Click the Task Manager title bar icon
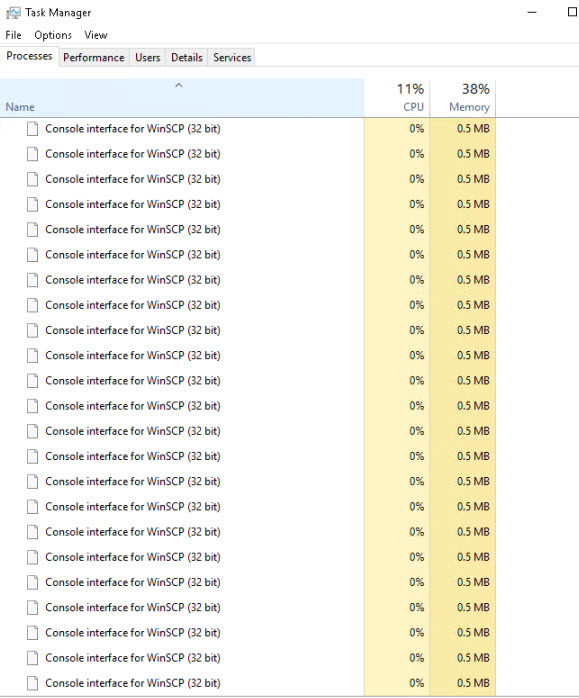Screen dimensions: 579x698 [x=13, y=12]
